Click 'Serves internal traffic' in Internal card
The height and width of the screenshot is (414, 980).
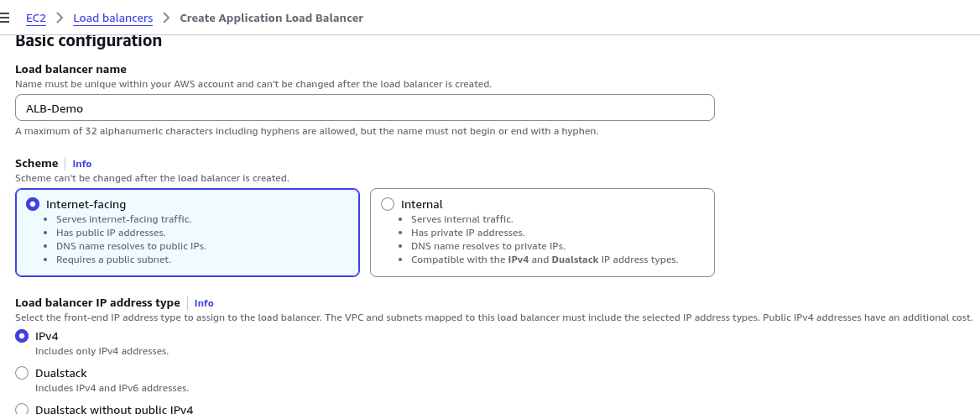(461, 219)
